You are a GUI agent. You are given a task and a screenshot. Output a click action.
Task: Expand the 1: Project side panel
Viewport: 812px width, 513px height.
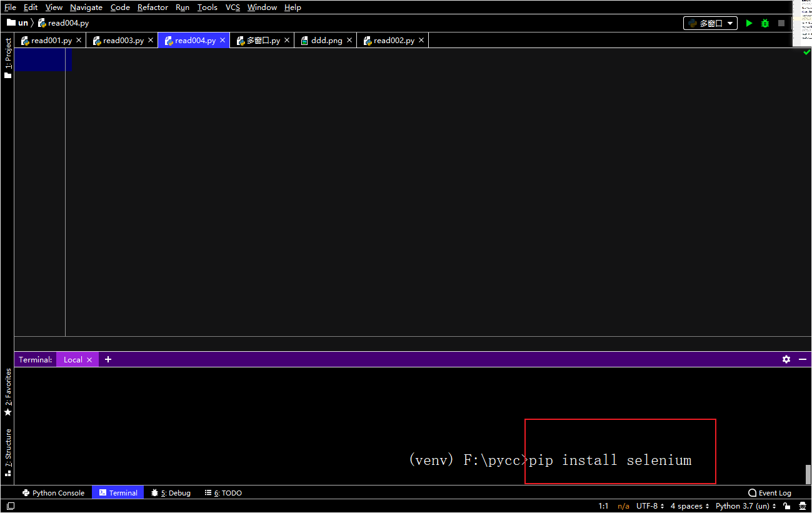(8, 58)
